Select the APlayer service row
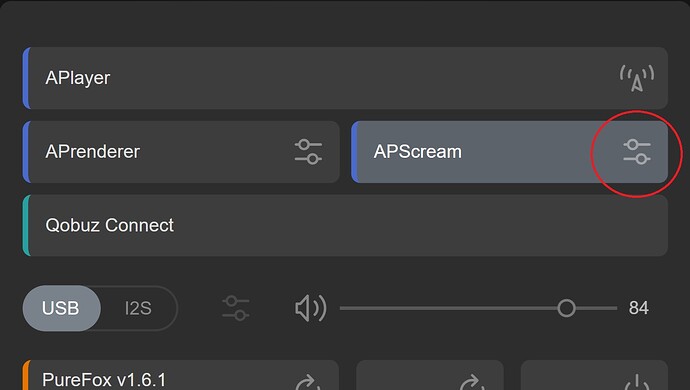 pos(345,78)
